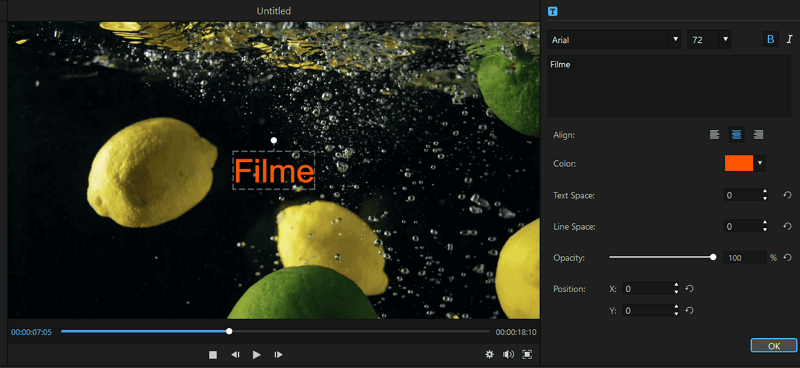Click the blue text tab icon
800x368 pixels.
[553, 11]
